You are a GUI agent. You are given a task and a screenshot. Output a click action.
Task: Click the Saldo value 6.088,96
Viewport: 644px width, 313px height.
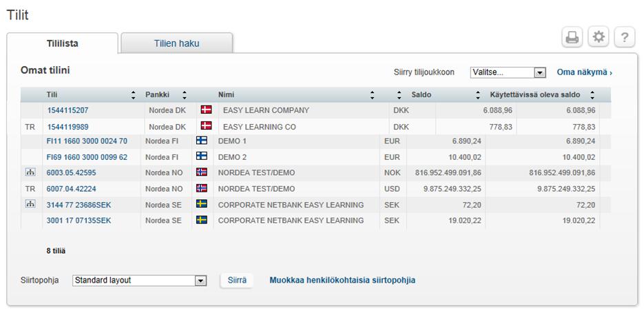498,110
